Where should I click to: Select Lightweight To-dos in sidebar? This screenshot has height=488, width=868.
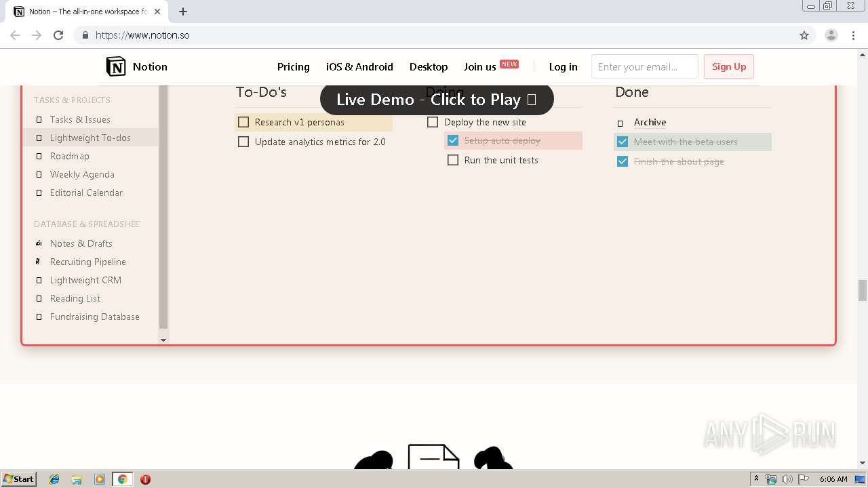click(90, 138)
